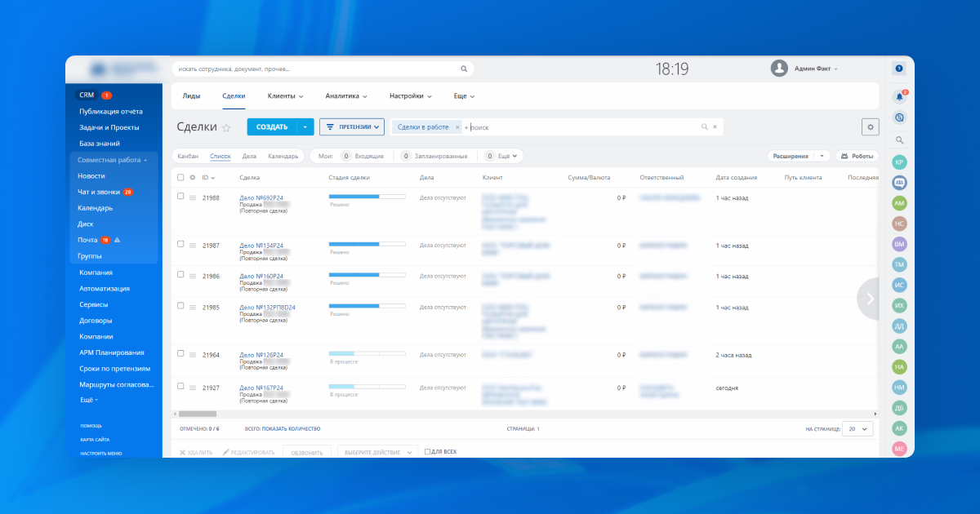The width and height of the screenshot is (980, 514).
Task: Click the Создать button
Action: pyautogui.click(x=272, y=127)
